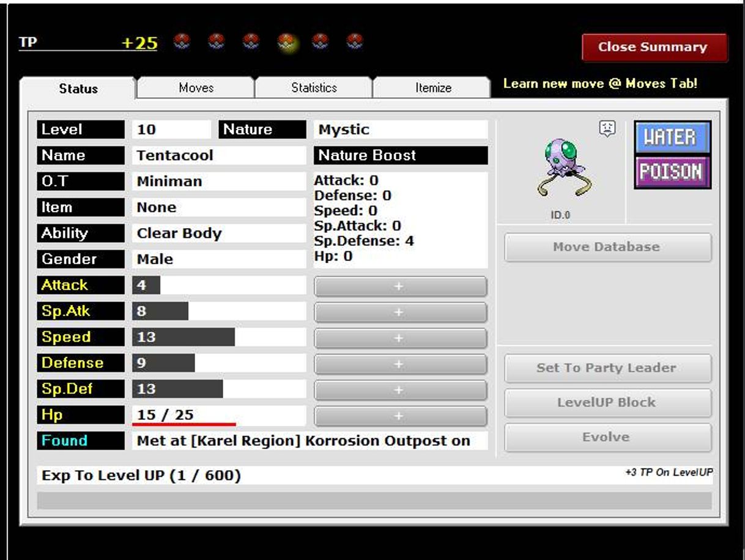This screenshot has height=560, width=745.
Task: Select the fifth pokeball in the party row
Action: [x=321, y=42]
